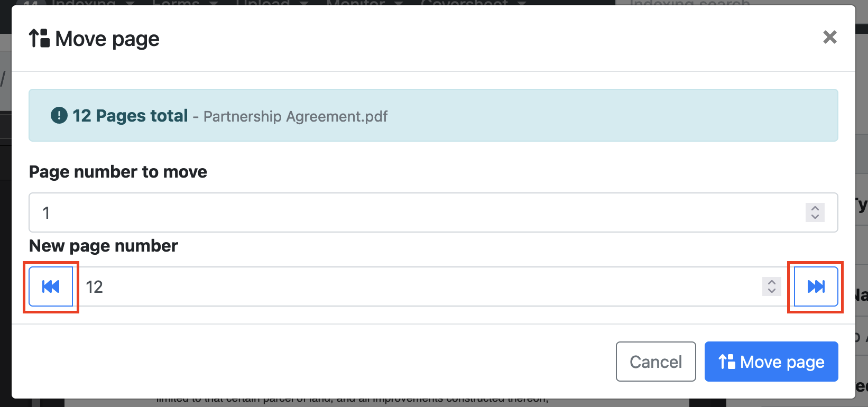The height and width of the screenshot is (407, 868).
Task: Click the skip-to-first-page icon button
Action: (x=51, y=286)
